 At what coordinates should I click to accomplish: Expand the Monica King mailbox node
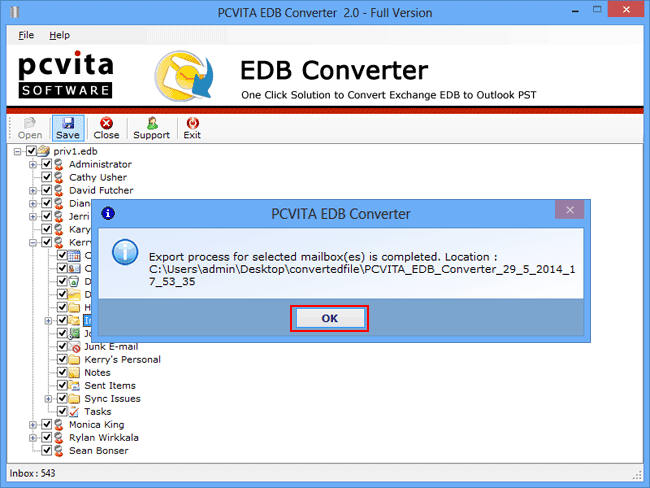tap(33, 425)
